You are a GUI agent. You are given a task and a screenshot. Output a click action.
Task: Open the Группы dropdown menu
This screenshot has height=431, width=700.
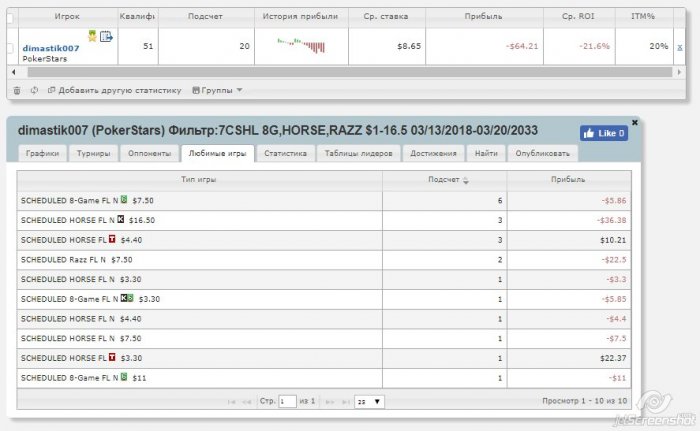coord(217,90)
